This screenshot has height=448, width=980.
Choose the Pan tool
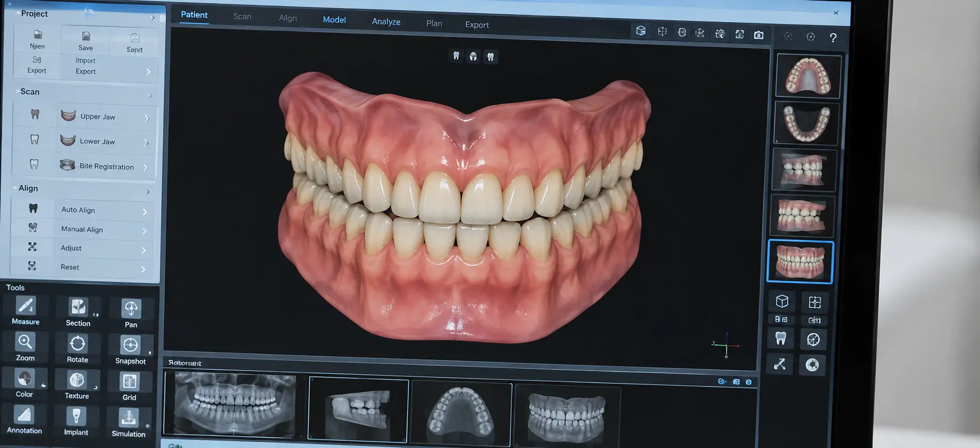pyautogui.click(x=131, y=313)
